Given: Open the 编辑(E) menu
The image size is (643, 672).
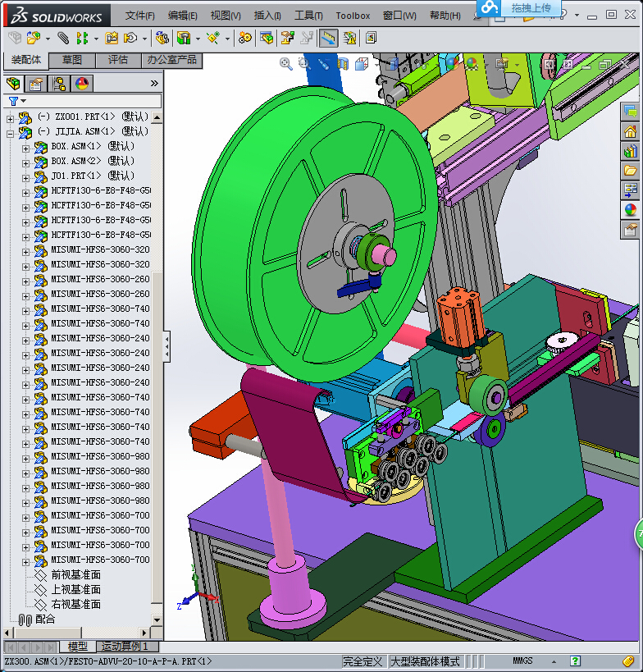Looking at the screenshot, I should click(x=183, y=16).
